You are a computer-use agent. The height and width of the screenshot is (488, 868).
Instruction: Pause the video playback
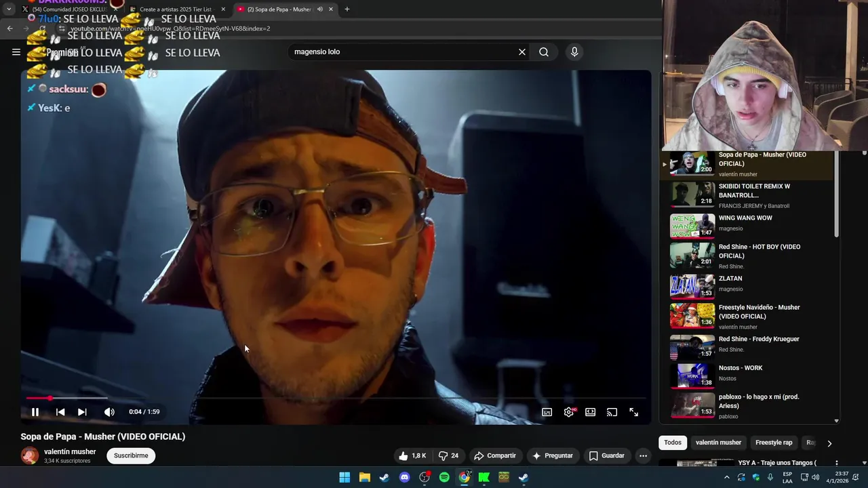click(x=35, y=412)
